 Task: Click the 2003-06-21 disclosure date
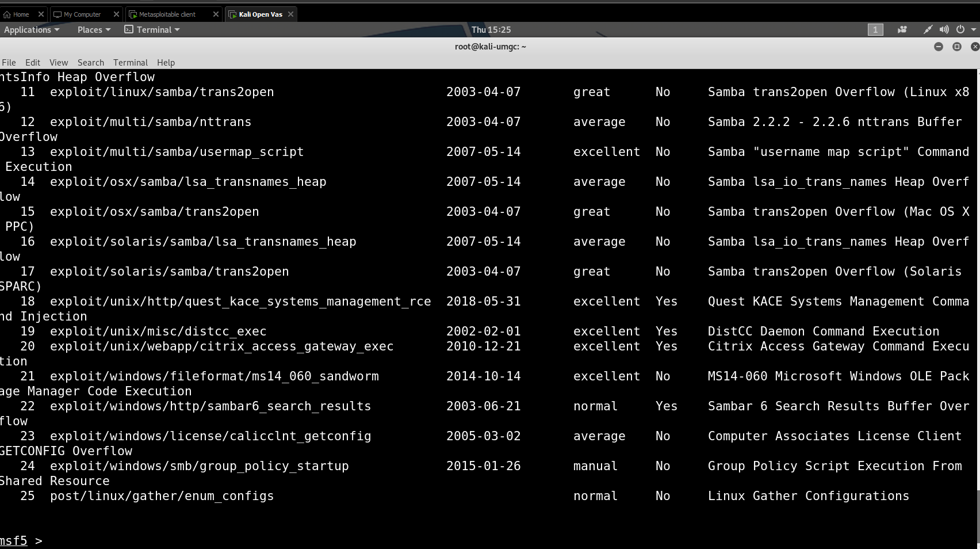(x=484, y=406)
